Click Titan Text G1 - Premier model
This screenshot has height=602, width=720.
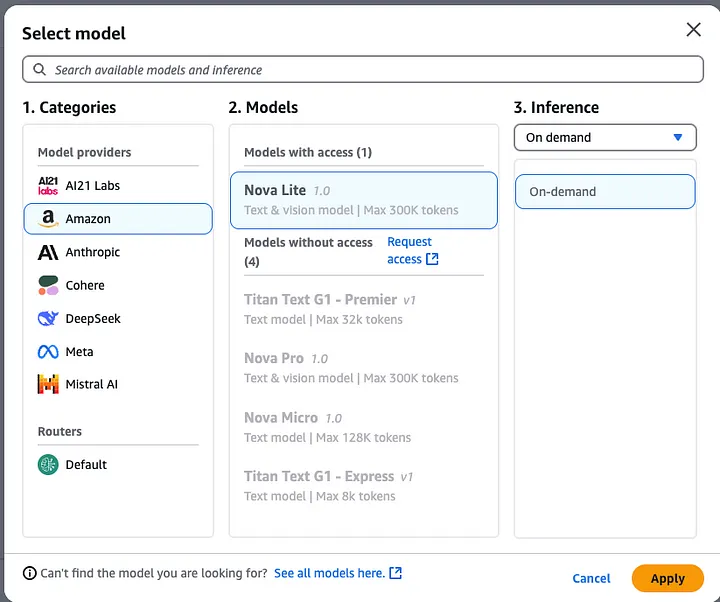[x=364, y=309]
